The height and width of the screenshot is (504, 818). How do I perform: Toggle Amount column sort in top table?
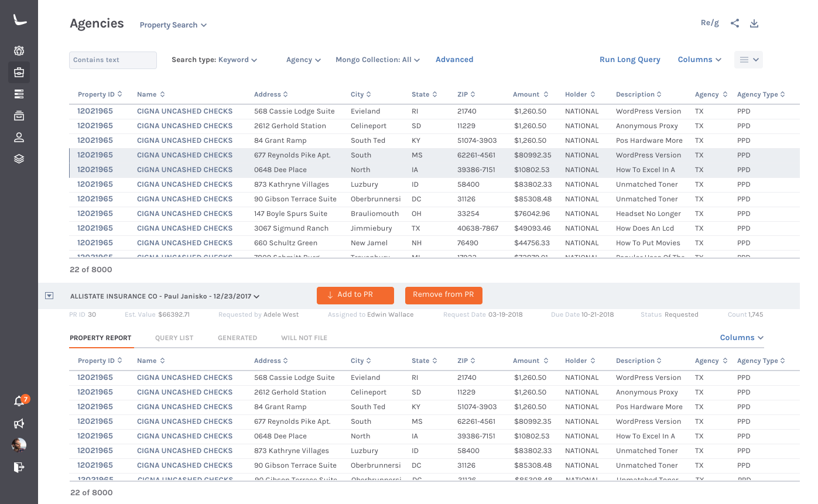(530, 94)
